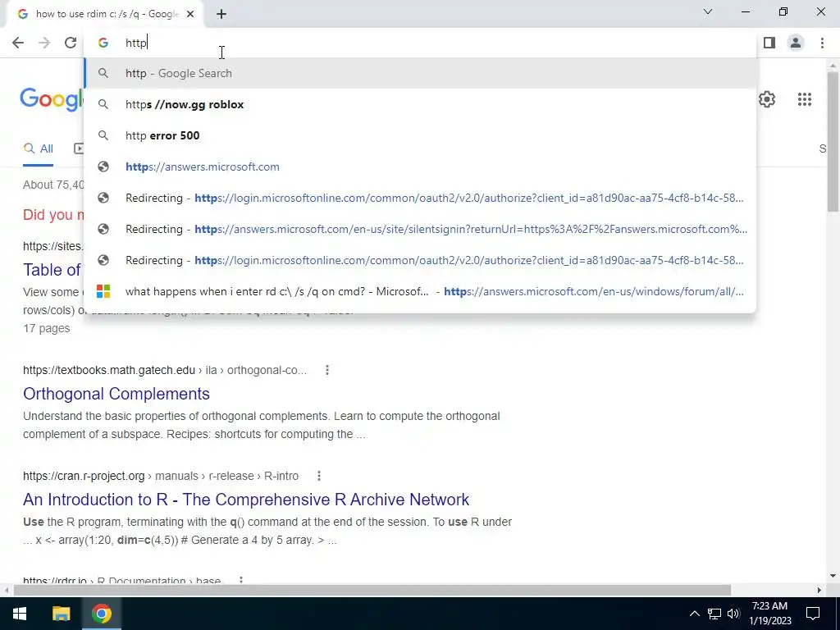This screenshot has height=630, width=840.
Task: Open volume control tray icon
Action: click(x=733, y=614)
